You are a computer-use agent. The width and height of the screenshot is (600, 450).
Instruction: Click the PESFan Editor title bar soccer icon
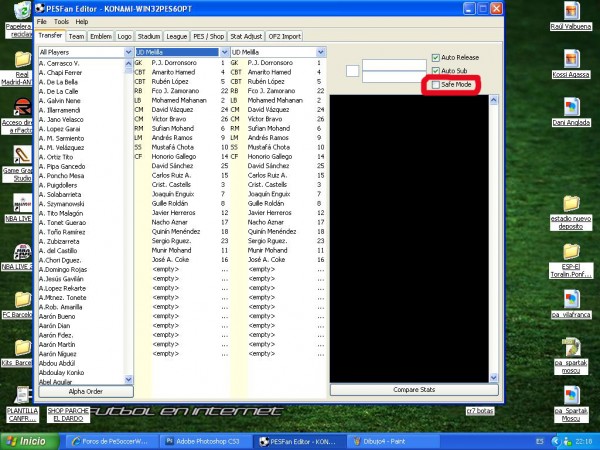[40, 8]
